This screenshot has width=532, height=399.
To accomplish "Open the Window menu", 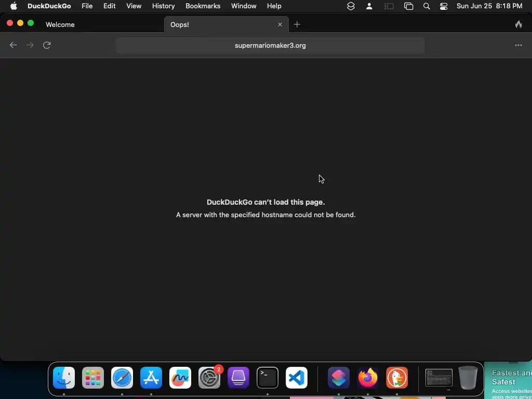I will coord(244,6).
